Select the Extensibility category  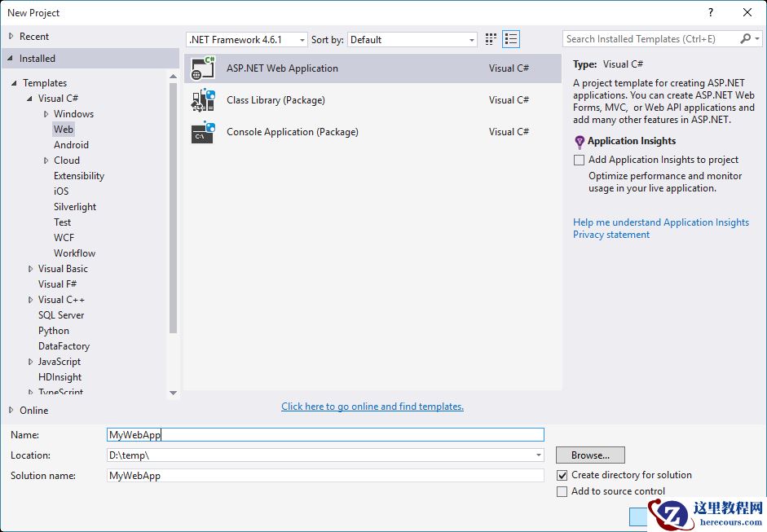tap(79, 176)
